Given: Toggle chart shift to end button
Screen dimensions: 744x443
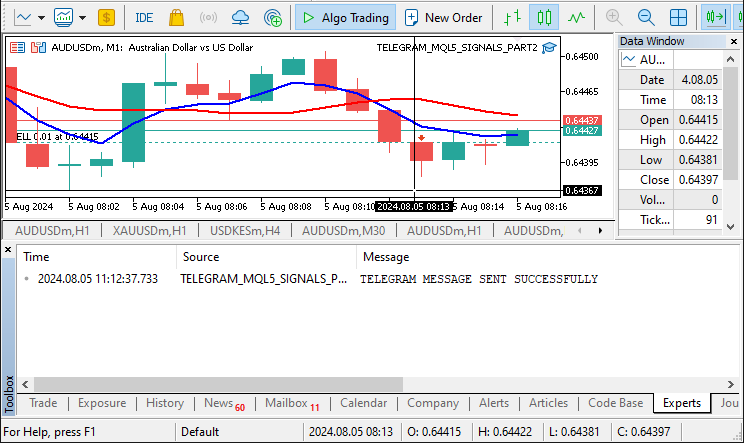Looking at the screenshot, I should (716, 18).
